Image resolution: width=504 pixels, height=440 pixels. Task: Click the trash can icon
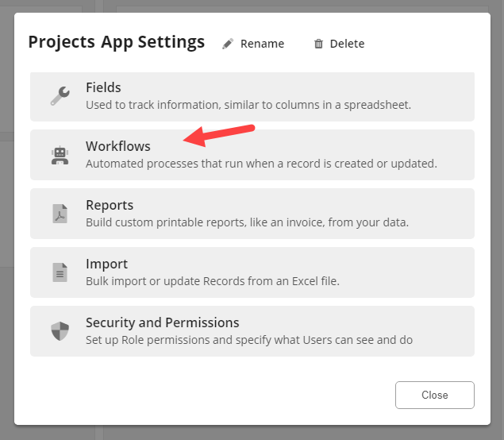coord(318,44)
